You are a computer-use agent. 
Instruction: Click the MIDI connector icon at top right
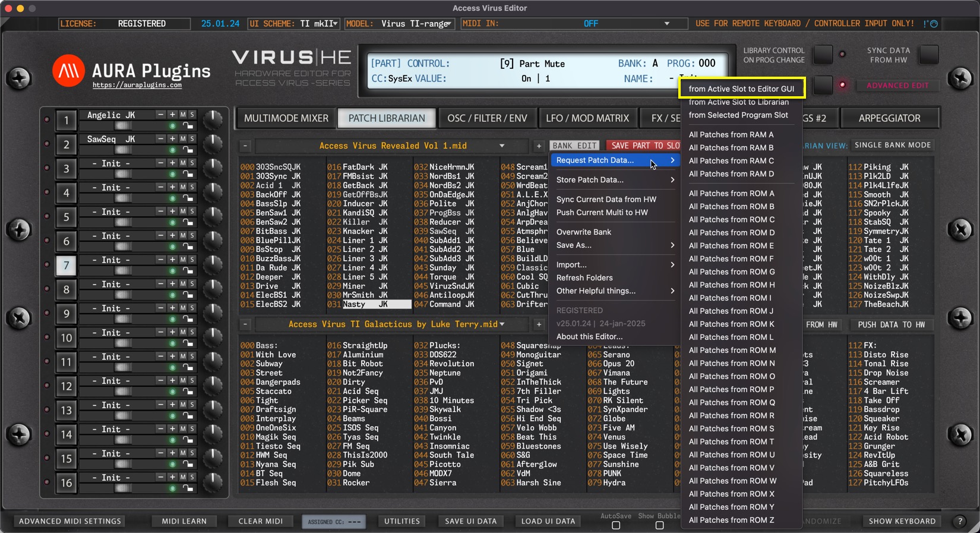point(934,24)
